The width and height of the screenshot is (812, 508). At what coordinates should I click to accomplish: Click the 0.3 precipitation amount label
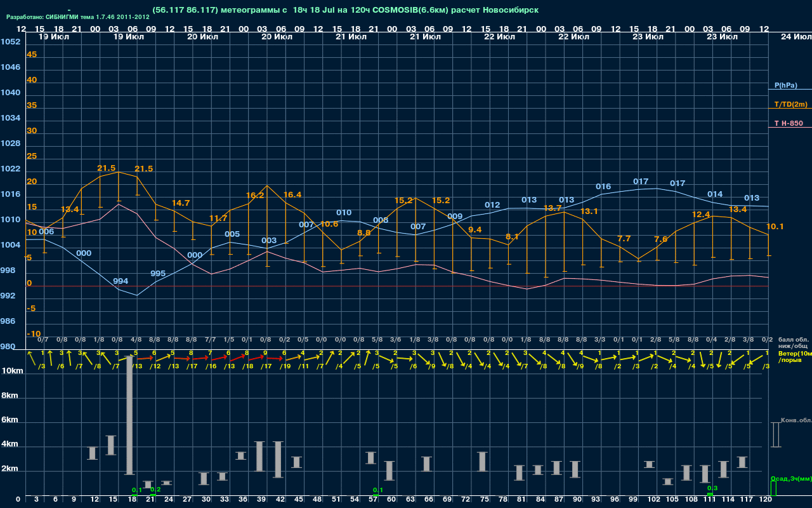tap(712, 488)
